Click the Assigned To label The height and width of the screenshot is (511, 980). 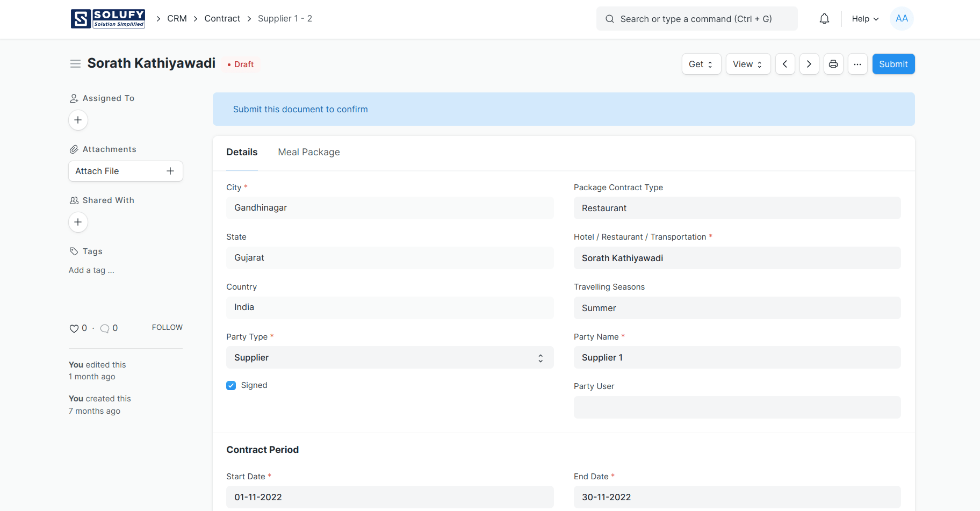pos(108,98)
